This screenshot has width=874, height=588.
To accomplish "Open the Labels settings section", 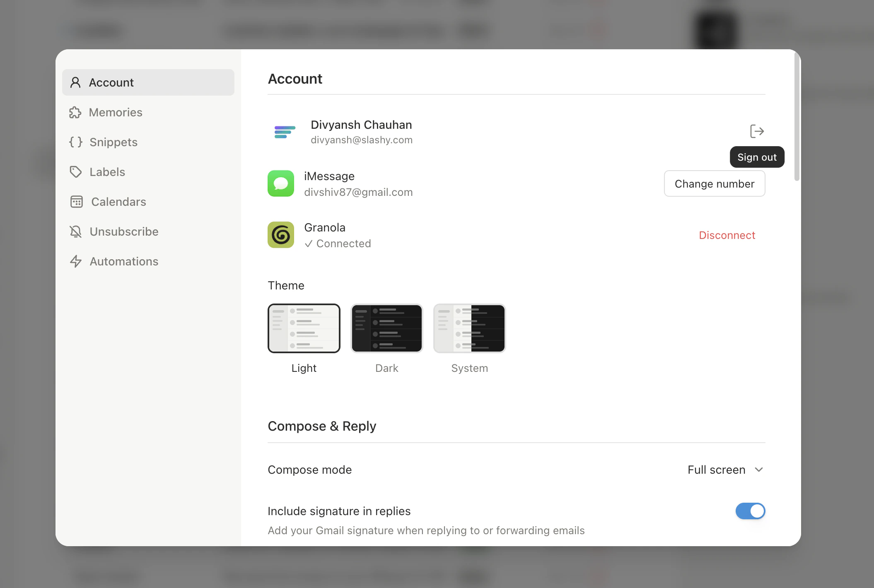I will point(107,172).
